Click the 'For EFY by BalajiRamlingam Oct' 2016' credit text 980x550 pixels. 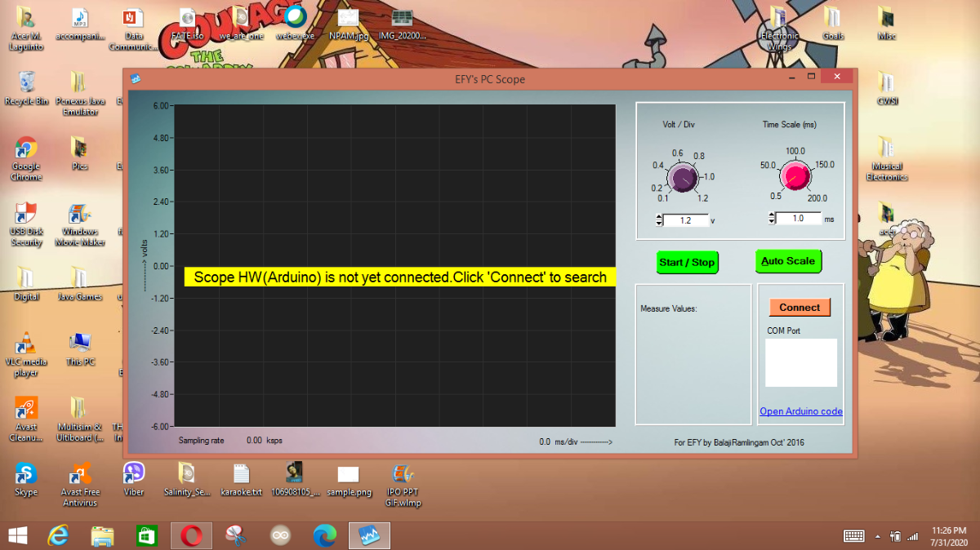pos(740,442)
